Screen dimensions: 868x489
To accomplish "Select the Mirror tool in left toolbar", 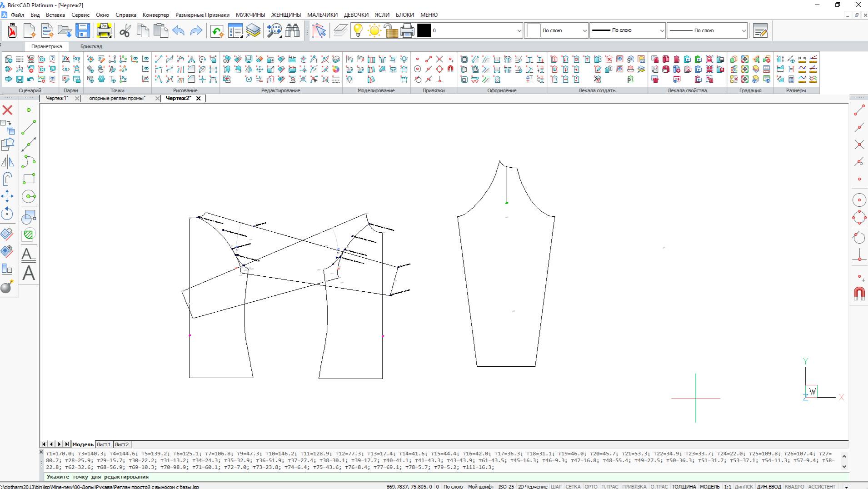I will [x=7, y=162].
